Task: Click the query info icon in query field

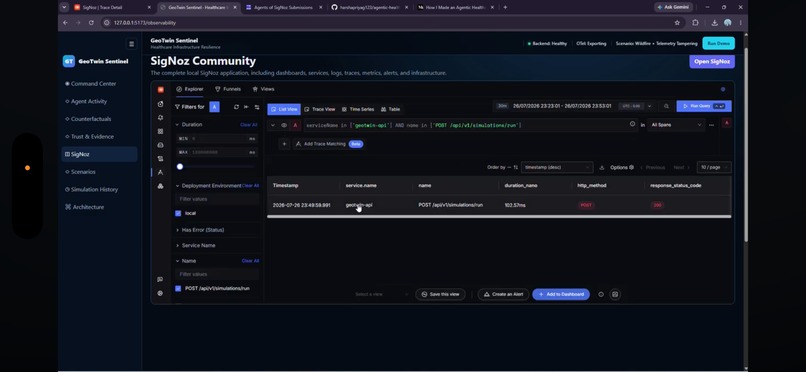Action: coord(632,124)
